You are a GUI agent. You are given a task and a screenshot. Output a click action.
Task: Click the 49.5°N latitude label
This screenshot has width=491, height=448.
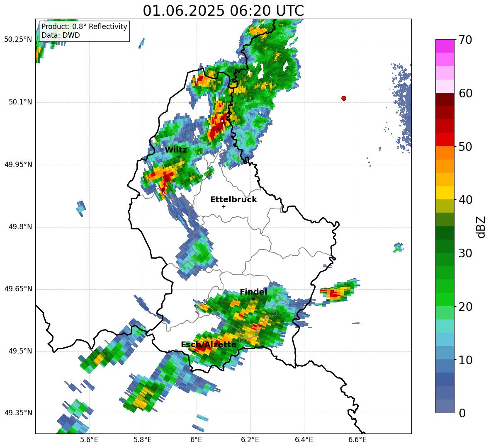(20, 351)
